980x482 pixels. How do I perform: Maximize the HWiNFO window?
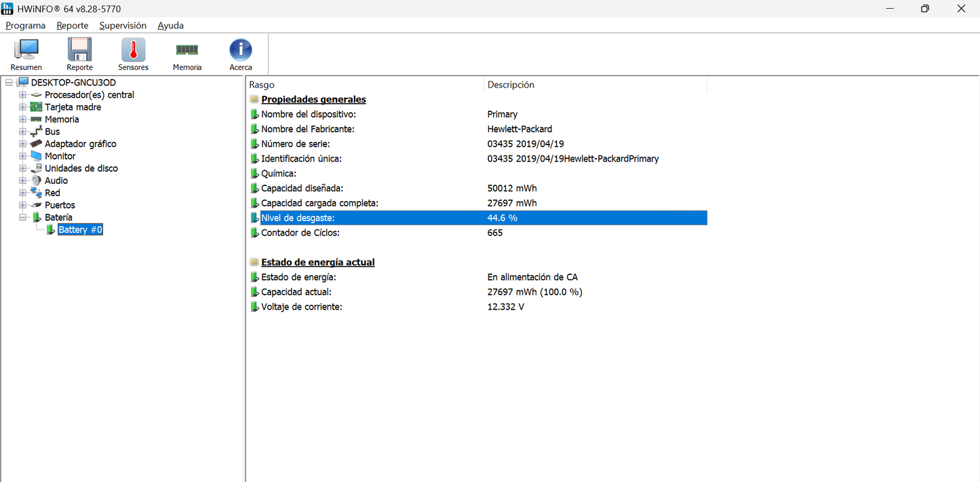coord(925,9)
